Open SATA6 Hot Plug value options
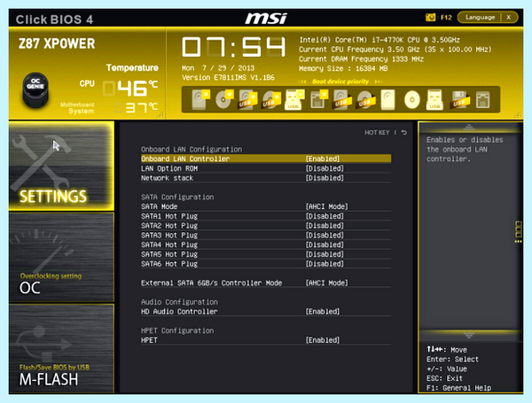Screen dimensions: 532x403 pyautogui.click(x=325, y=264)
